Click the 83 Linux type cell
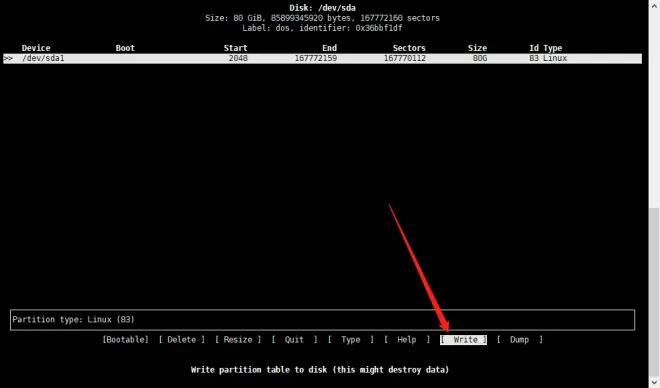The image size is (660, 388). pos(548,58)
